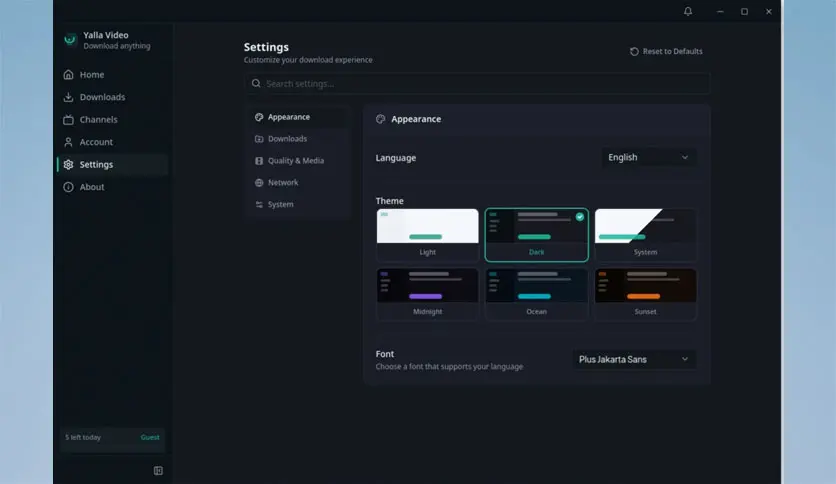Click 'Choose a font that supports your language'
The width and height of the screenshot is (836, 484).
click(449, 367)
